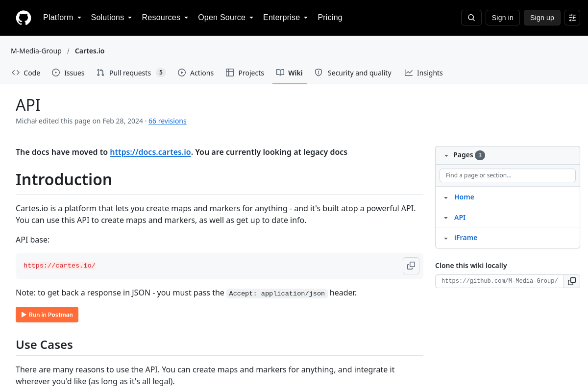Open the M-Media-Group organization link
The width and height of the screenshot is (588, 392).
(x=36, y=51)
